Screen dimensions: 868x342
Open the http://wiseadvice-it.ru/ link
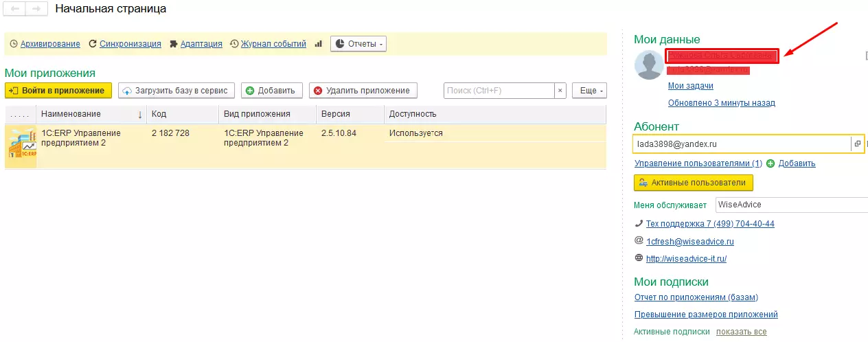coord(686,259)
